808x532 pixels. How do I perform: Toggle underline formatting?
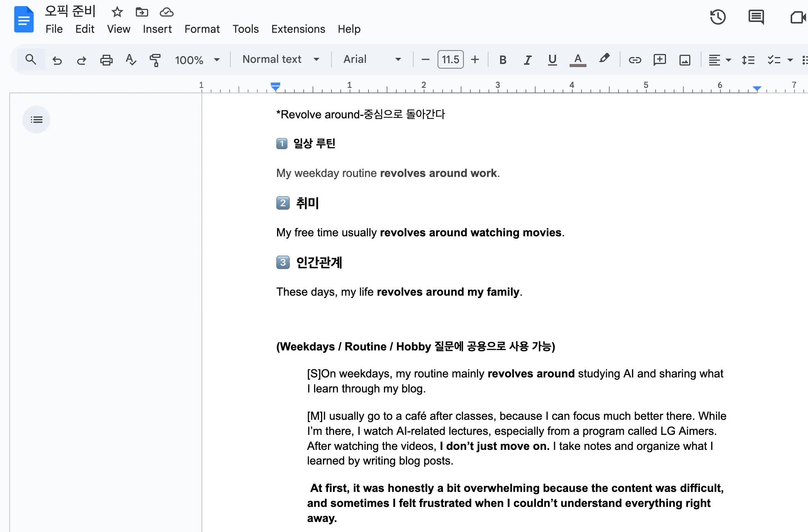pos(552,60)
